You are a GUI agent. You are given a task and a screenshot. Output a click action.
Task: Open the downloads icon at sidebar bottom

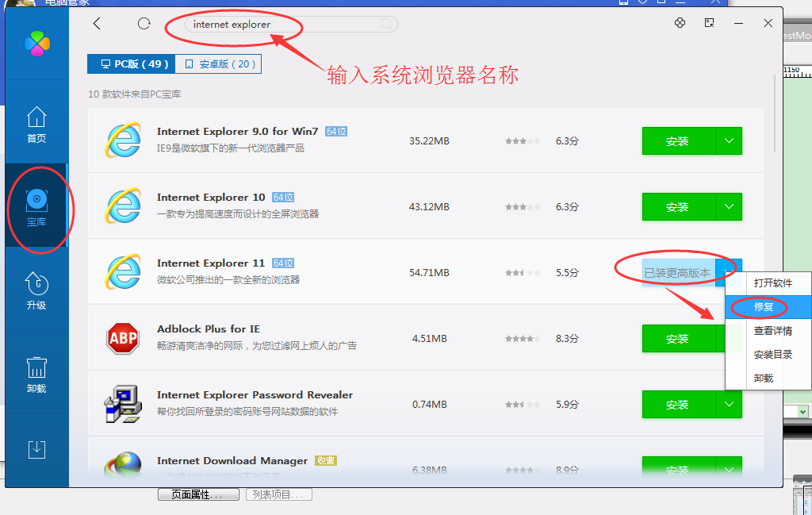tap(36, 449)
